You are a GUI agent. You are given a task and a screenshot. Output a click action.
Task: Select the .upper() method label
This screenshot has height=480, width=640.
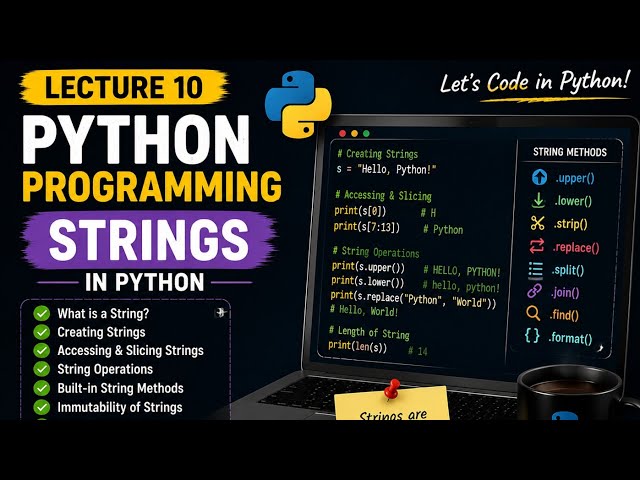575,178
